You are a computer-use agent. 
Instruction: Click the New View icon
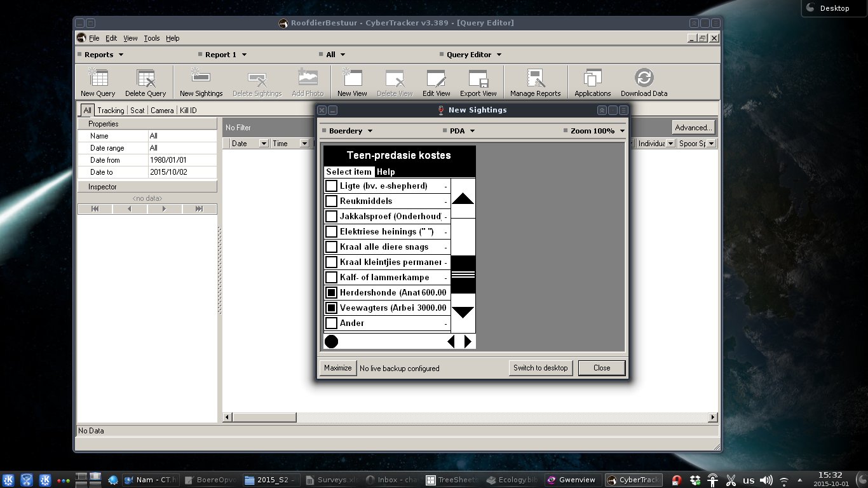352,83
